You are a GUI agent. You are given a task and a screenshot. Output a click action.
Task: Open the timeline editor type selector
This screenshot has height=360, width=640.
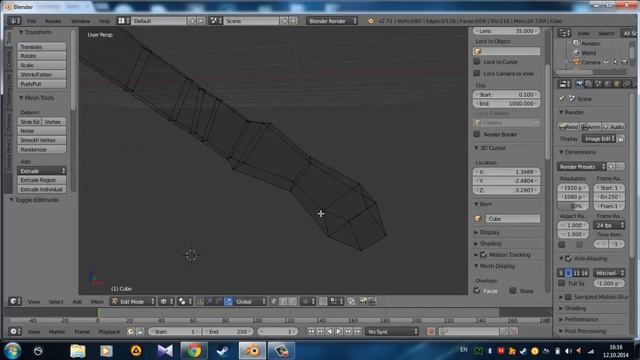(14, 331)
